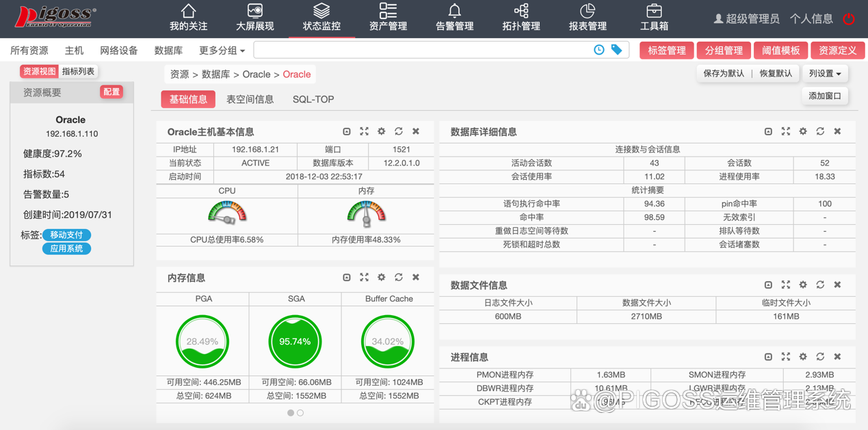Viewport: 868px width, 430px height.
Task: Filter by 数据库 group
Action: 168,51
